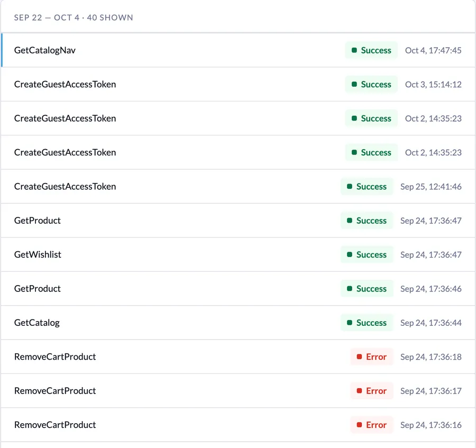Open RemoveCartProduct error at 17:36:16
Screen dimensions: 476x448
pos(238,425)
